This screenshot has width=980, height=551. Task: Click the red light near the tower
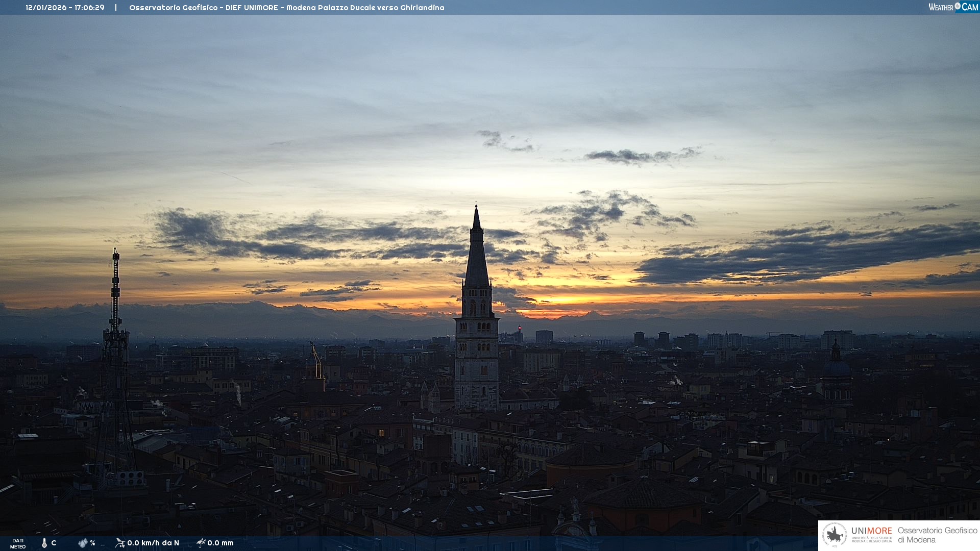(520, 328)
